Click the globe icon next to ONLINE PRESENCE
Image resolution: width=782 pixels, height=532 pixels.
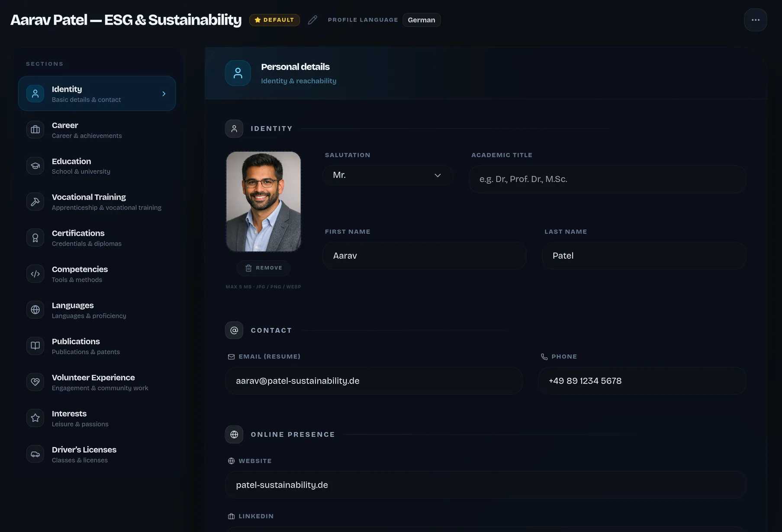pos(234,435)
